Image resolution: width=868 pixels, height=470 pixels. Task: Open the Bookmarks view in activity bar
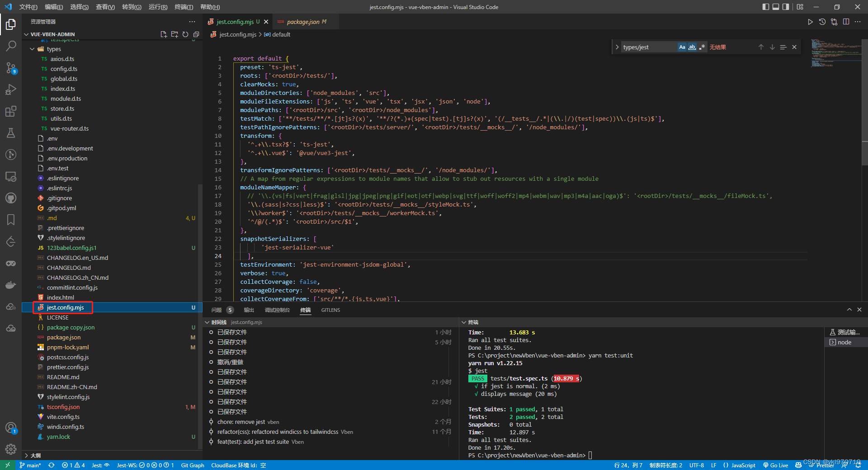11,220
